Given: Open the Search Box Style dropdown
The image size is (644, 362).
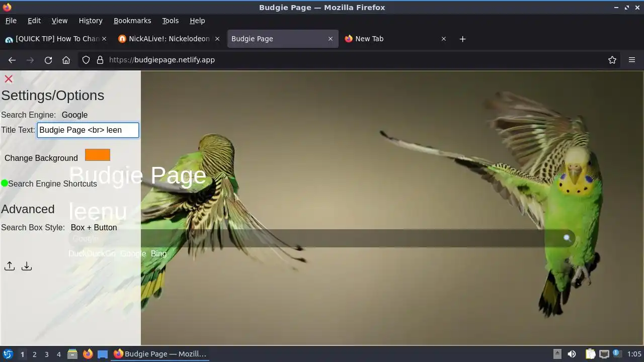Looking at the screenshot, I should (x=94, y=227).
